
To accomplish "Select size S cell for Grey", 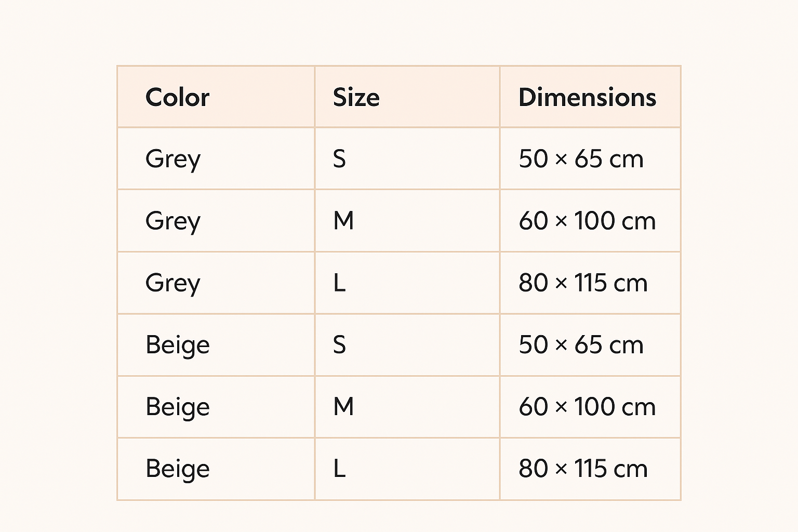I will 339,158.
